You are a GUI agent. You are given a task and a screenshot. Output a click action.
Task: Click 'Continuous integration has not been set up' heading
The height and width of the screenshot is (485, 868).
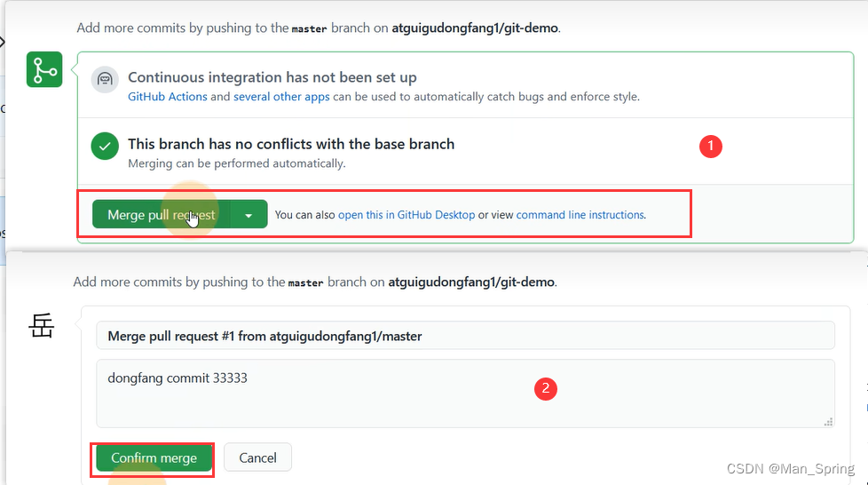(x=272, y=77)
